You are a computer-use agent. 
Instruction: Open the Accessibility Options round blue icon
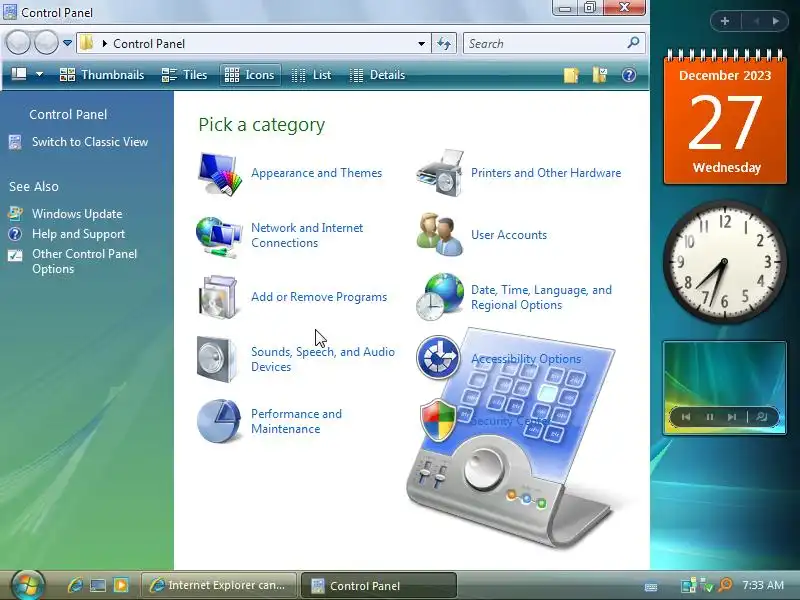[x=438, y=358]
